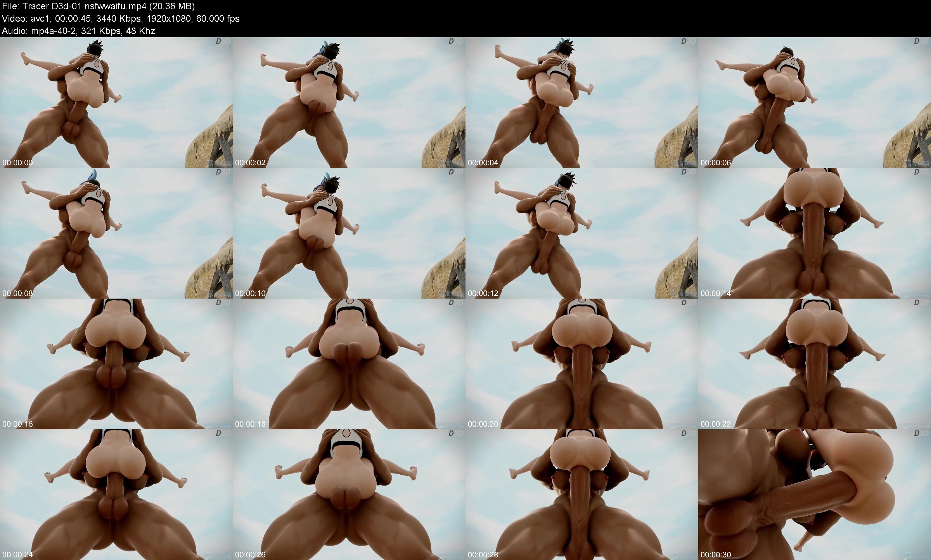The image size is (931, 560).
Task: Click the "Audio: mp4a-40-2" info line
Action: click(78, 31)
